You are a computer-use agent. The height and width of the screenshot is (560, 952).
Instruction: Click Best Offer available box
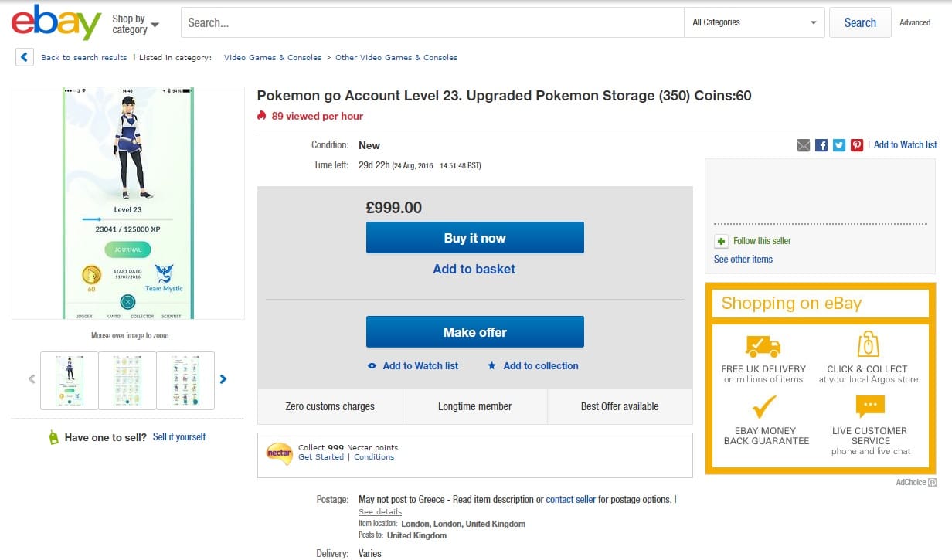620,406
